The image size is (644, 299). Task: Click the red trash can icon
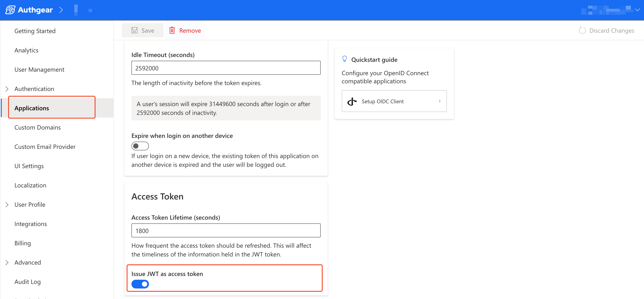pyautogui.click(x=172, y=30)
